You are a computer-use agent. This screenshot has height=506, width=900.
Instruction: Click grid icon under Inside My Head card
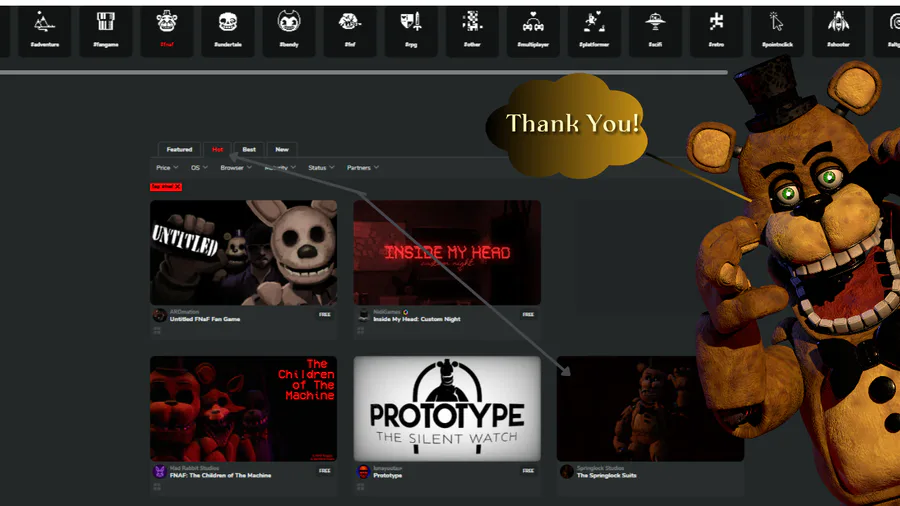360,330
